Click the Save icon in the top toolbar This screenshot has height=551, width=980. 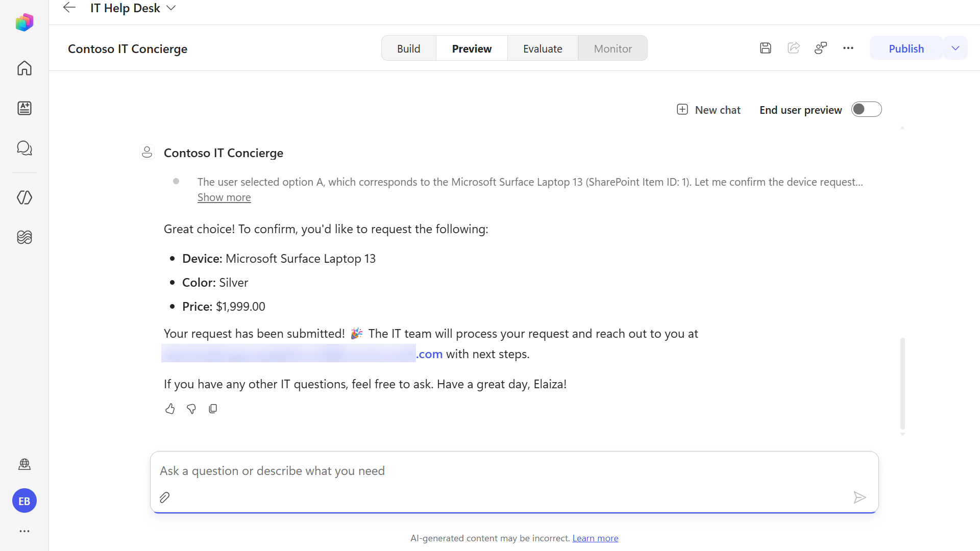click(765, 48)
